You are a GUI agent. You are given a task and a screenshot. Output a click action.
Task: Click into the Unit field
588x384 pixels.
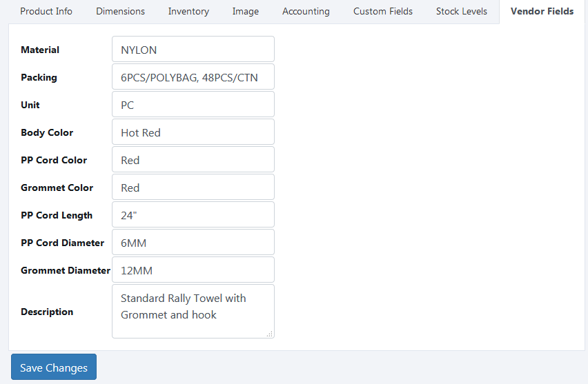(193, 105)
